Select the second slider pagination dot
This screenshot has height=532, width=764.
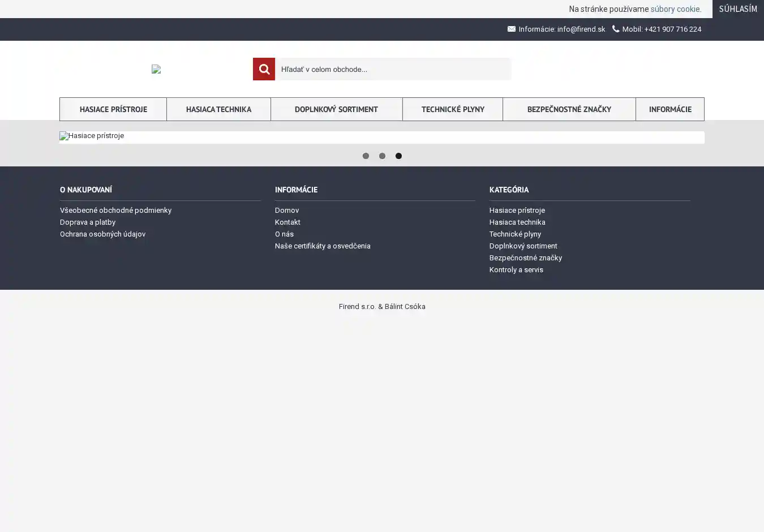click(x=382, y=156)
